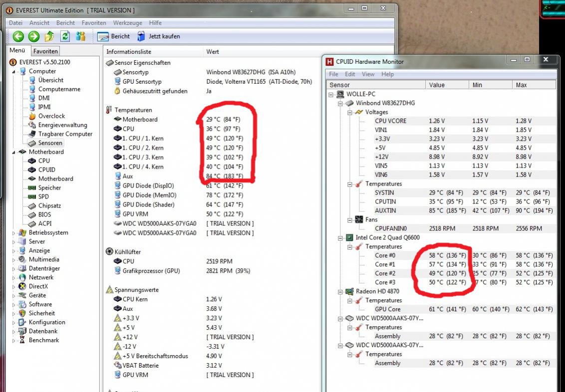Select Computername in the tree
This screenshot has width=565, height=392.
coord(59,89)
